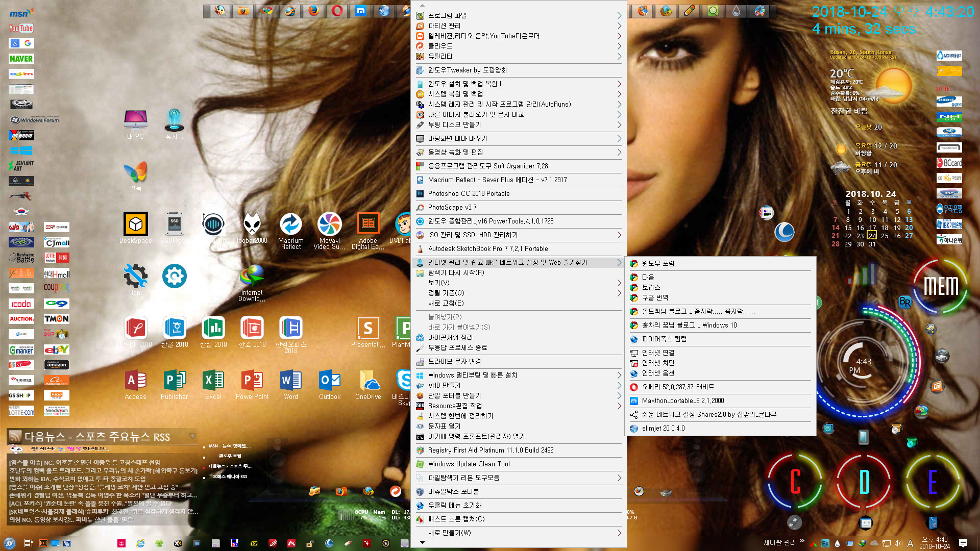This screenshot has height=551, width=980.
Task: Open Task View on taskbar
Action: coord(29,543)
